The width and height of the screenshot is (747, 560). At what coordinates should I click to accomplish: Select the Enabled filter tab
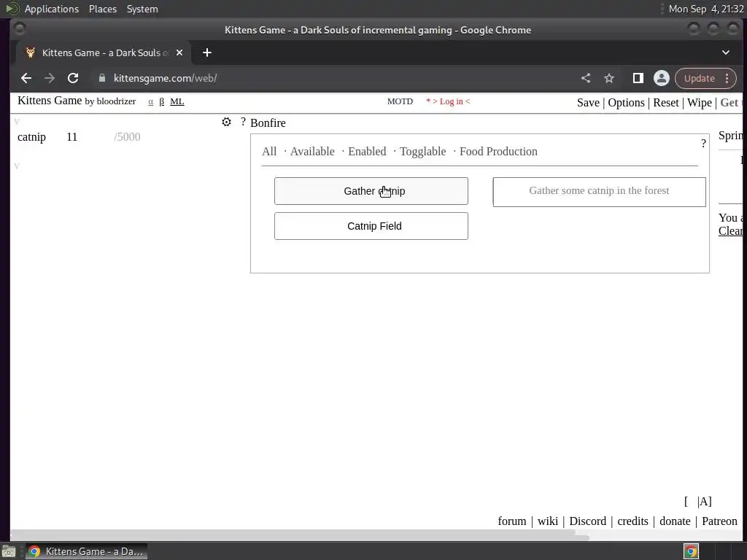tap(367, 152)
